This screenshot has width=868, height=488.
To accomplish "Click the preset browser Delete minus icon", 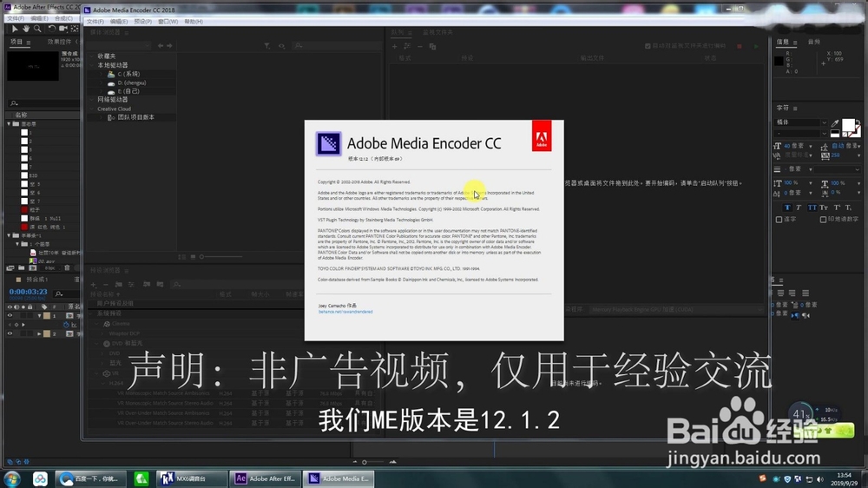I will (x=105, y=284).
